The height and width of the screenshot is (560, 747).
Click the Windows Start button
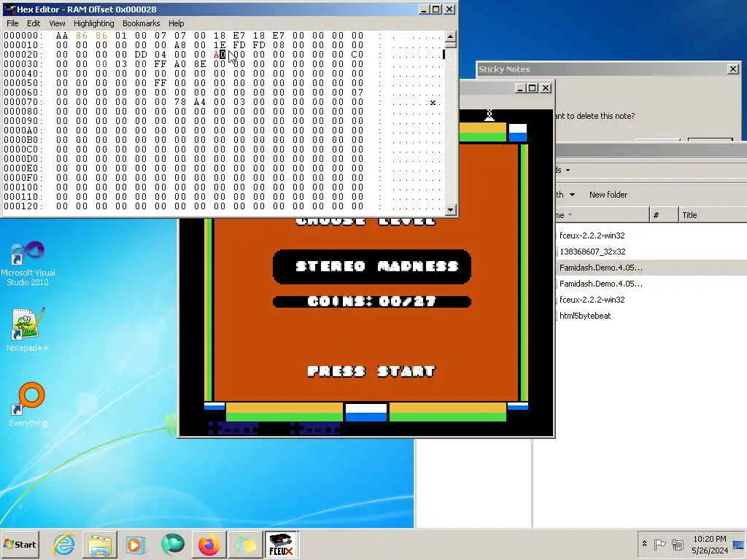tap(20, 544)
